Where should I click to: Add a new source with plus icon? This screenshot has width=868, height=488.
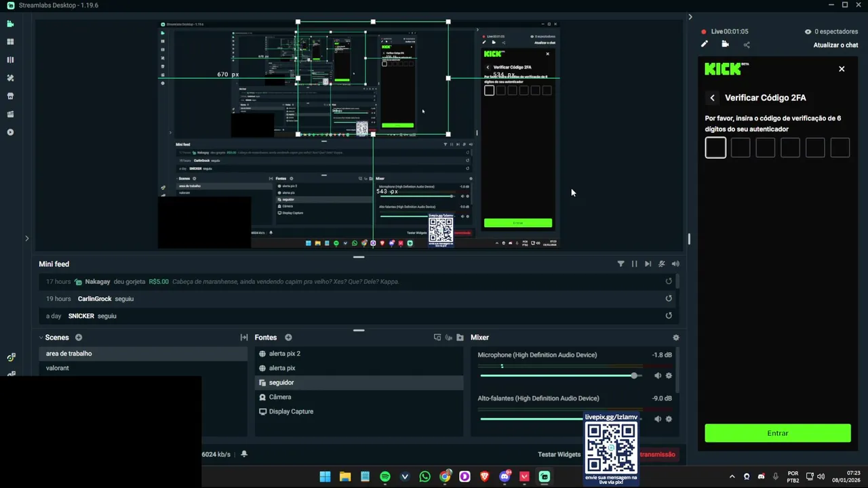[288, 338]
